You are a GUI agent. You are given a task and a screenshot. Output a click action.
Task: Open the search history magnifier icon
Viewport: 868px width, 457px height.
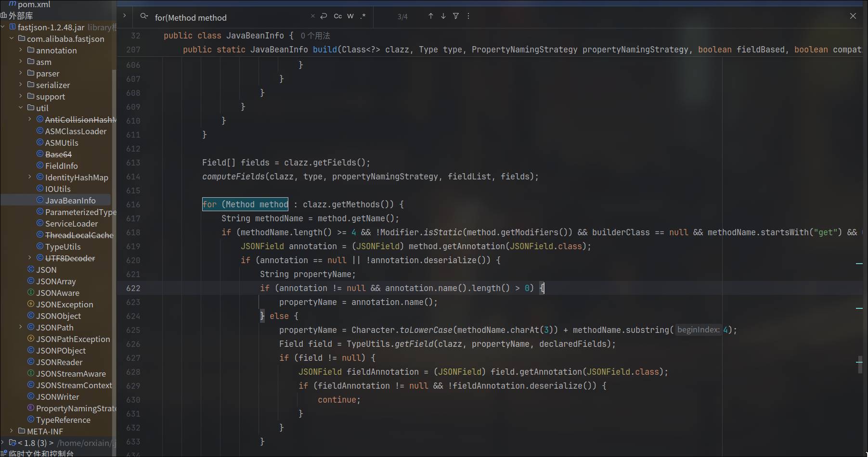point(143,16)
